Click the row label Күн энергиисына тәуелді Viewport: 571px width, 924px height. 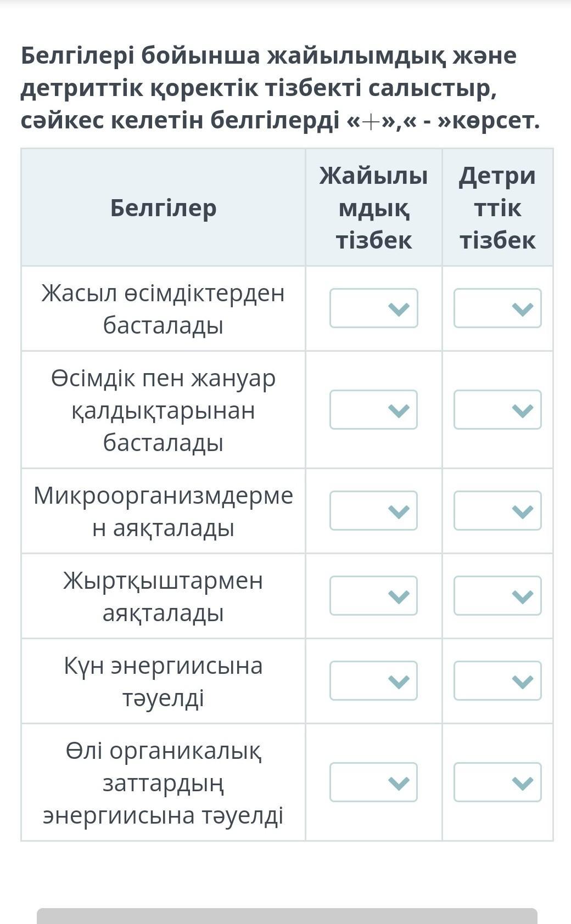(x=164, y=681)
